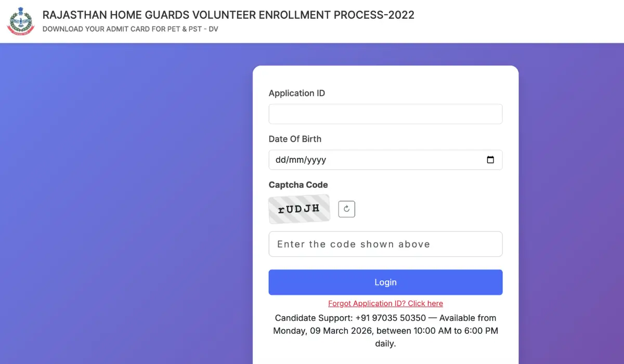Reload the captcha using the circular arrow

pyautogui.click(x=346, y=209)
